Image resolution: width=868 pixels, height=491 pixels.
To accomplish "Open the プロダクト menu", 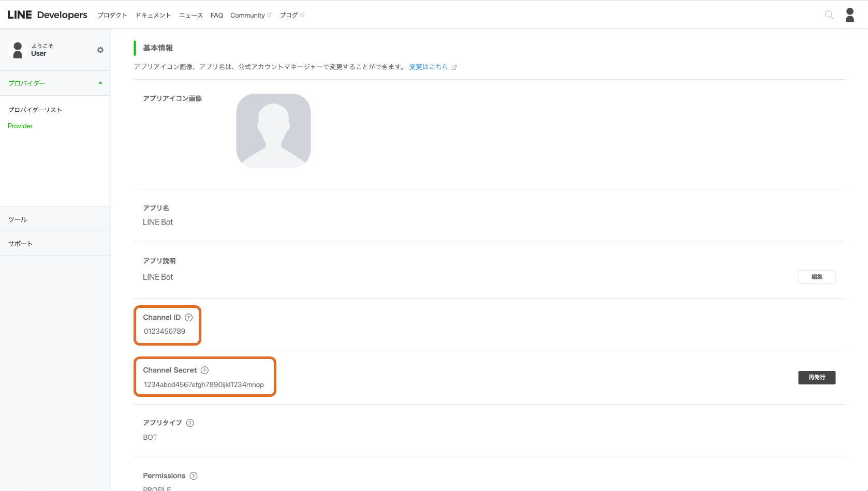I will (112, 16).
